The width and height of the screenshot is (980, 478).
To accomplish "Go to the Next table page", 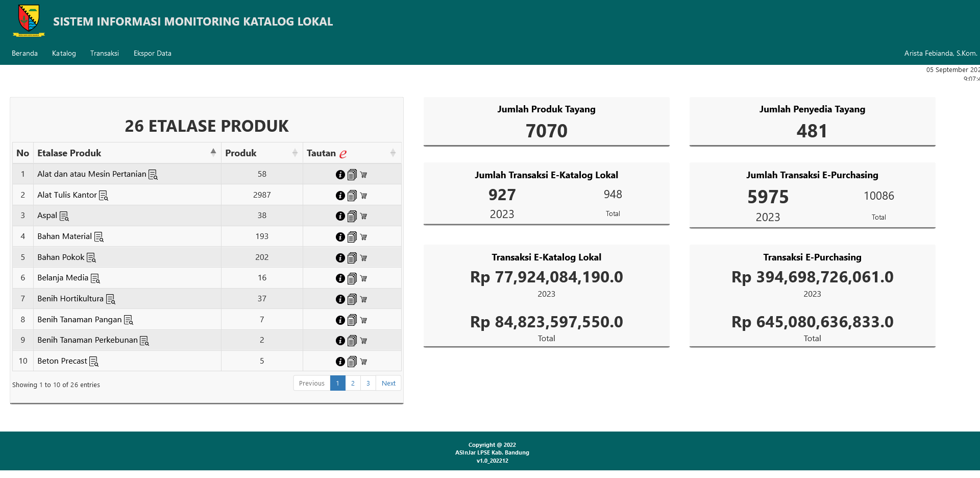I will [388, 384].
